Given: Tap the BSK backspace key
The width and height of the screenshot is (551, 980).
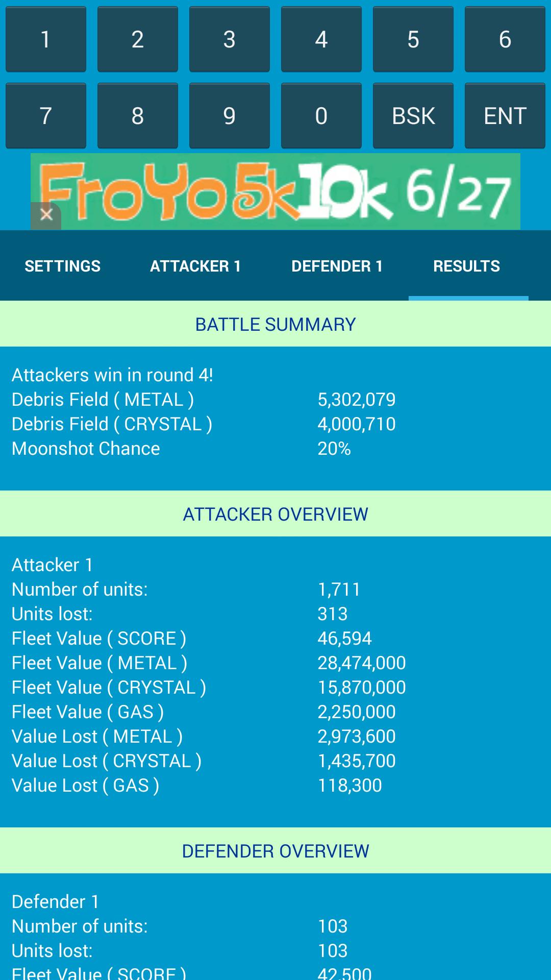Looking at the screenshot, I should click(413, 115).
